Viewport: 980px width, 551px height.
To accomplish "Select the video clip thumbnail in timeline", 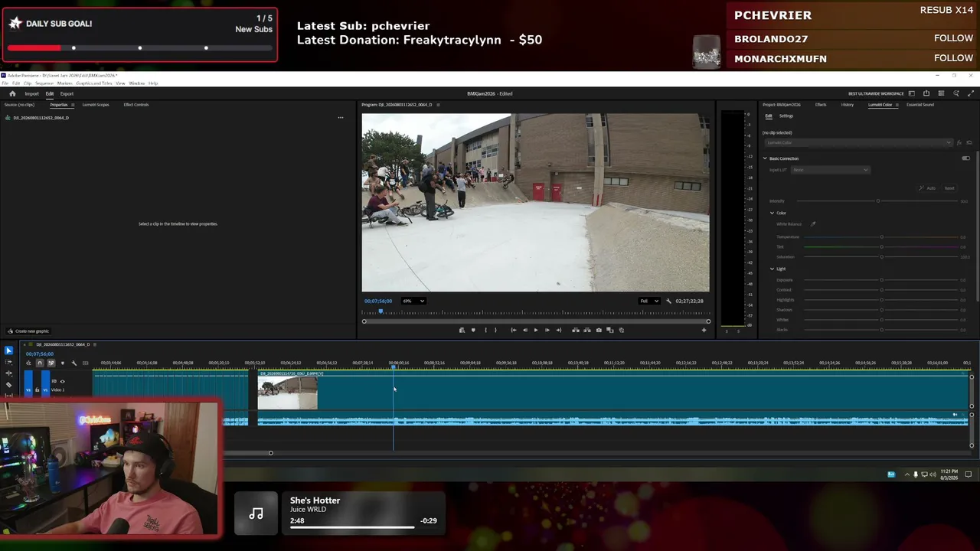I will pos(288,393).
